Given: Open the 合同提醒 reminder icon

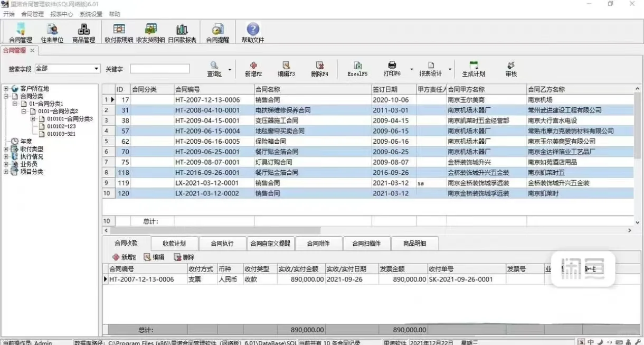Looking at the screenshot, I should (x=217, y=32).
